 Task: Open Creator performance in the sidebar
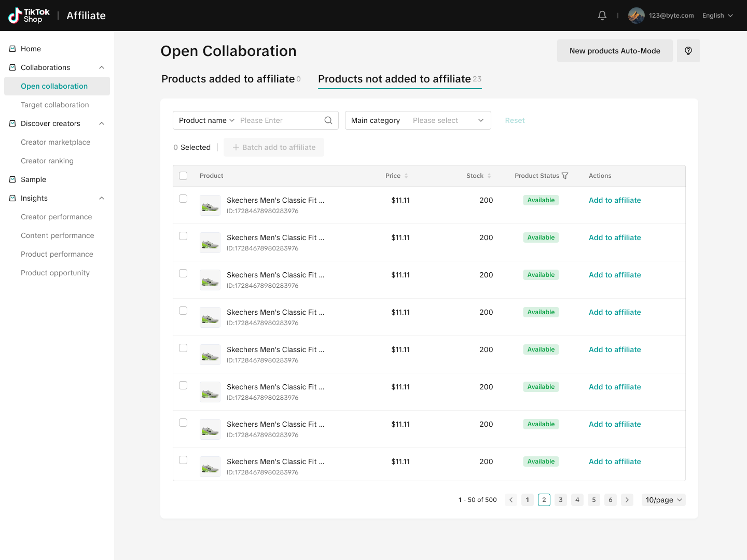click(x=57, y=217)
